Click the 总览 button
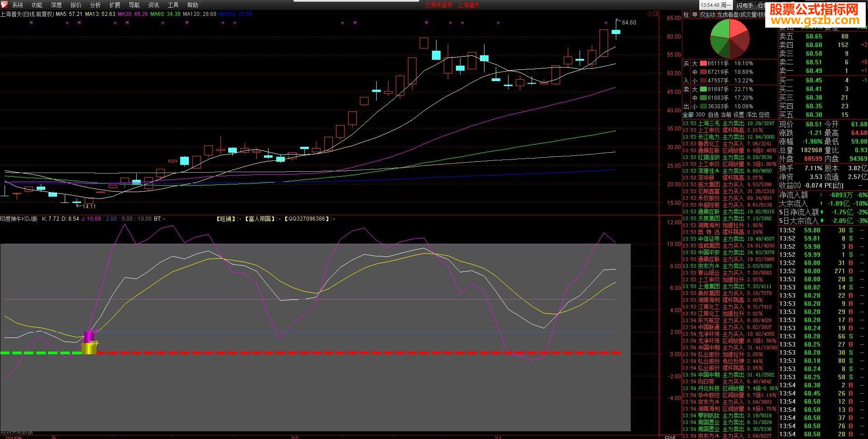Screen dimensions: 868x439 (764, 115)
